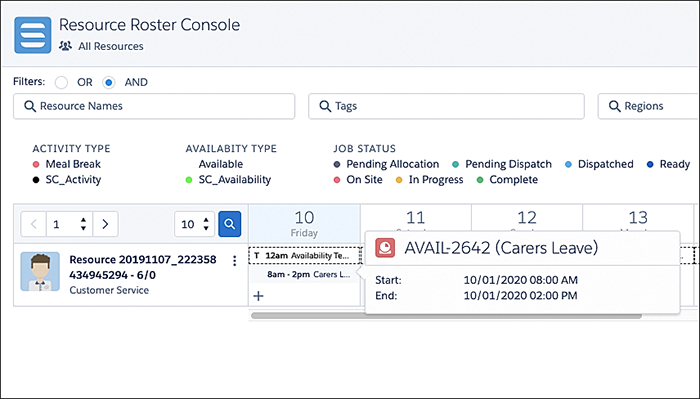
Task: Focus the Regions search field
Action: 649,106
